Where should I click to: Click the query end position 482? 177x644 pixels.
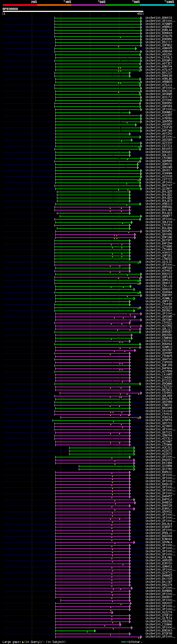140,14
